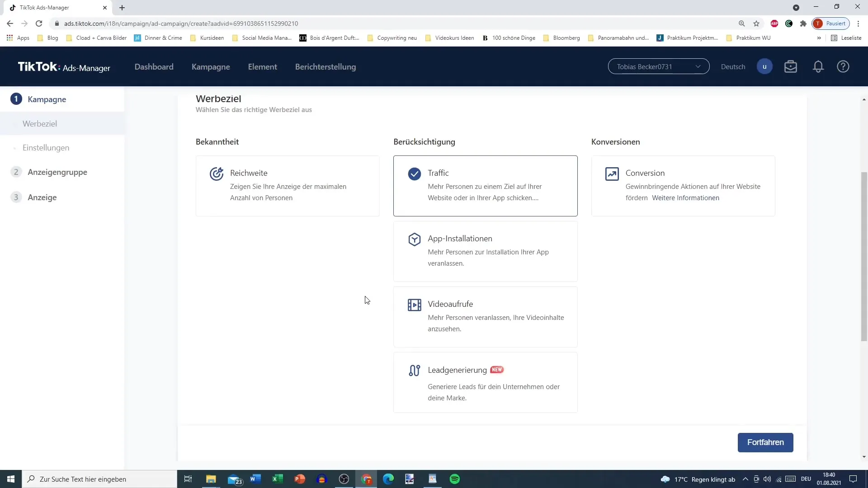Open the Apps bookmarks shortcut
868x488 pixels.
[x=18, y=38]
